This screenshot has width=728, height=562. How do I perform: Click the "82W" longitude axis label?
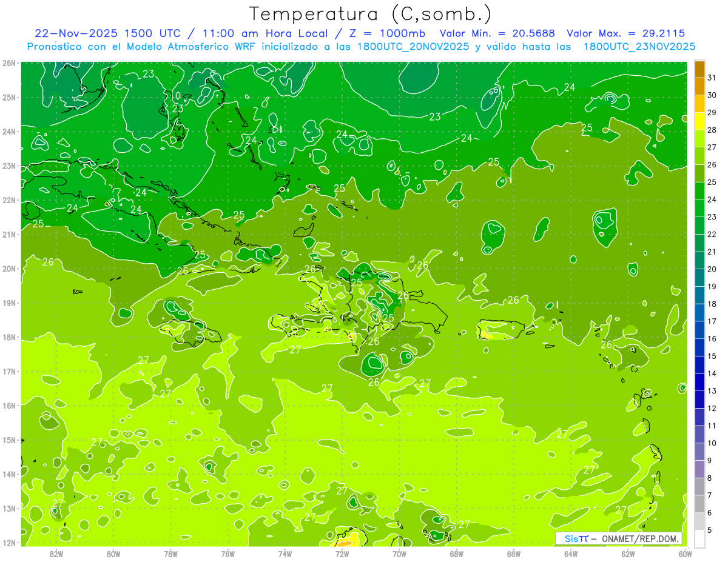pyautogui.click(x=56, y=554)
